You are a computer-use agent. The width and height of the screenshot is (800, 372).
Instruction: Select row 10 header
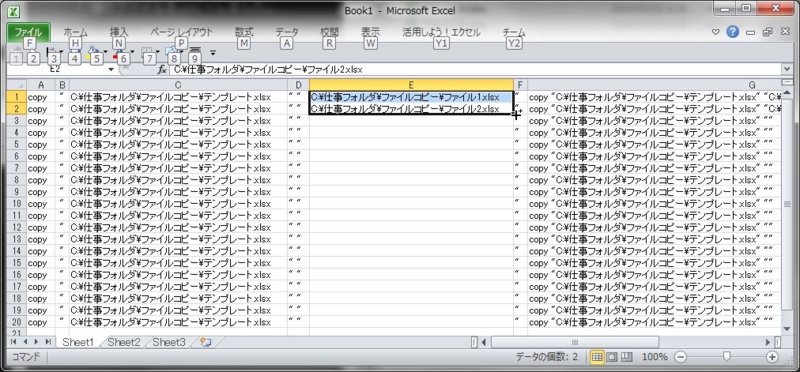click(17, 204)
